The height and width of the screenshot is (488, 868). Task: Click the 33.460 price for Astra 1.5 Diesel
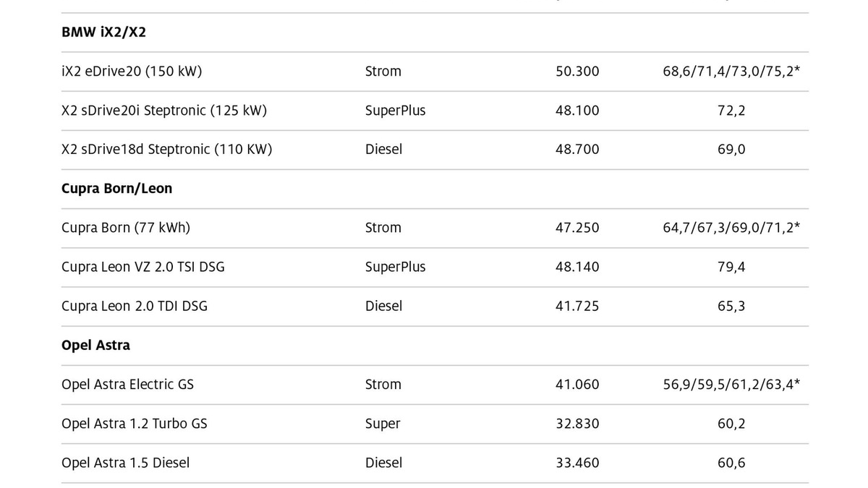pyautogui.click(x=577, y=463)
